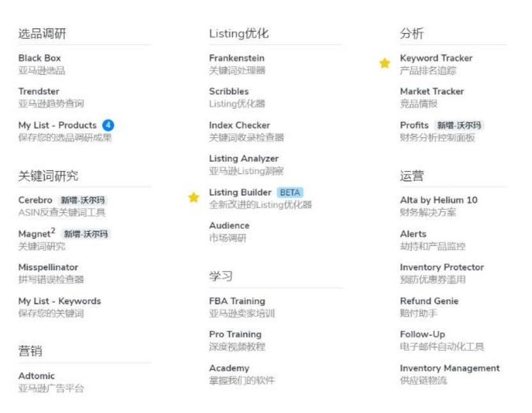Click the star beside Keyword Tracker
532x413 pixels.
tap(384, 63)
